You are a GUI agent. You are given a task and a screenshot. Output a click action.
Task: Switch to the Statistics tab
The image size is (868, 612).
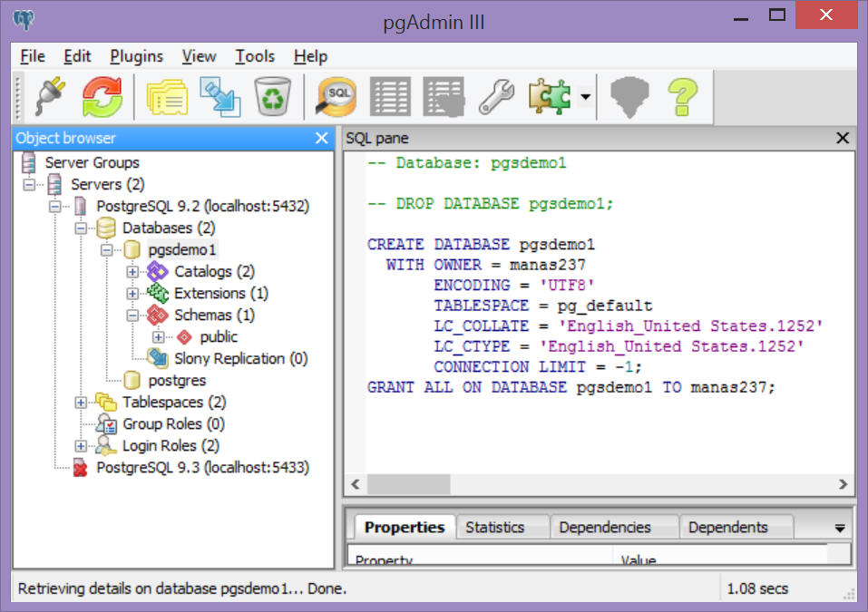pyautogui.click(x=494, y=527)
